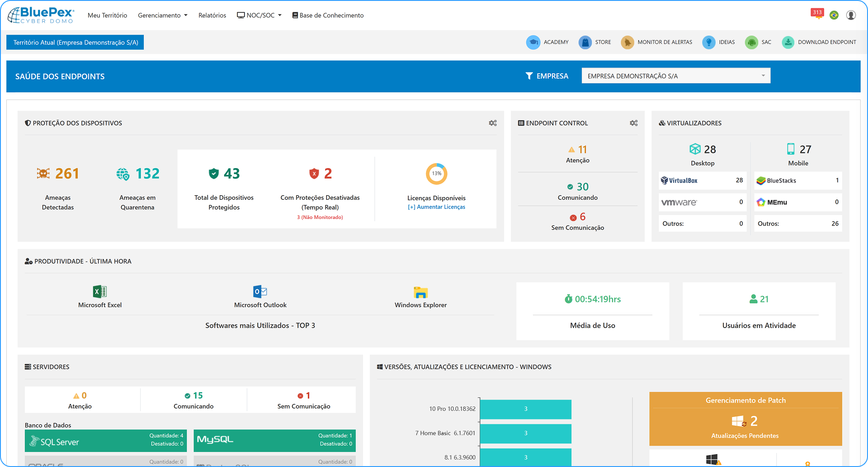This screenshot has width=868, height=467.
Task: Click the red shield disabled protections icon
Action: coord(314,174)
